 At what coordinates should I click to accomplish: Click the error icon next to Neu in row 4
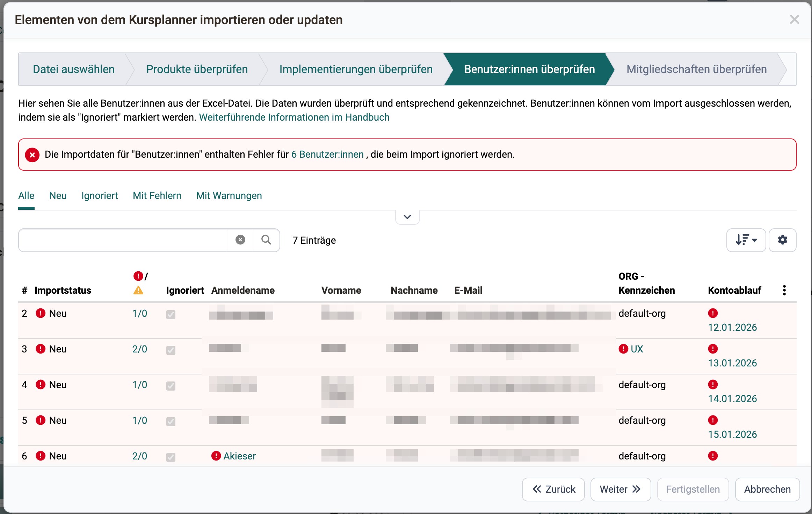pos(41,385)
